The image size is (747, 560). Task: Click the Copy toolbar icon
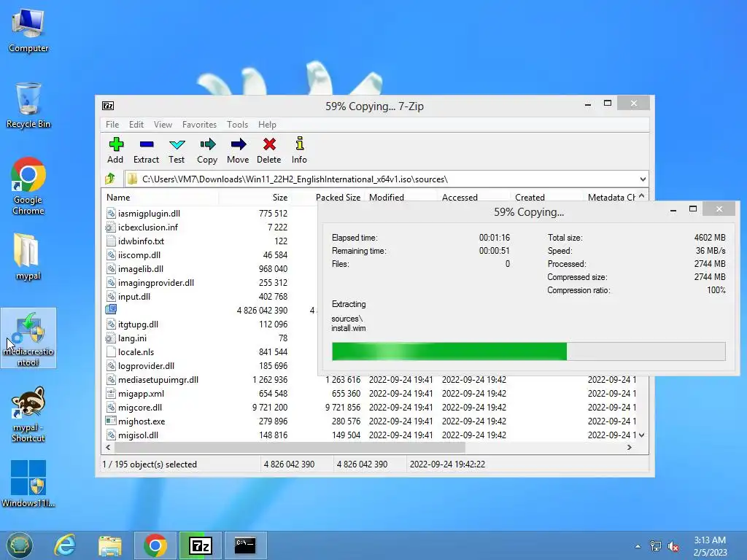(x=208, y=144)
